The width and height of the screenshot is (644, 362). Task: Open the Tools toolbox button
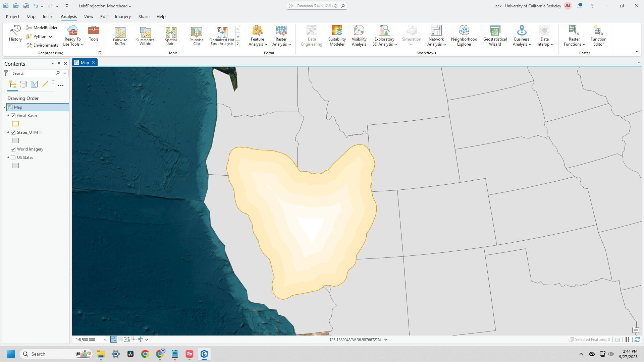(x=93, y=33)
